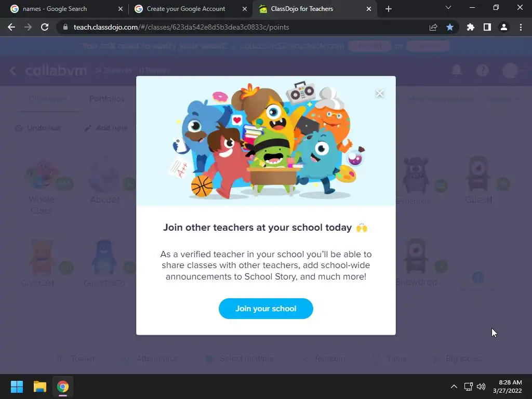The width and height of the screenshot is (532, 399).
Task: Click Chrome icon in taskbar
Action: click(63, 387)
